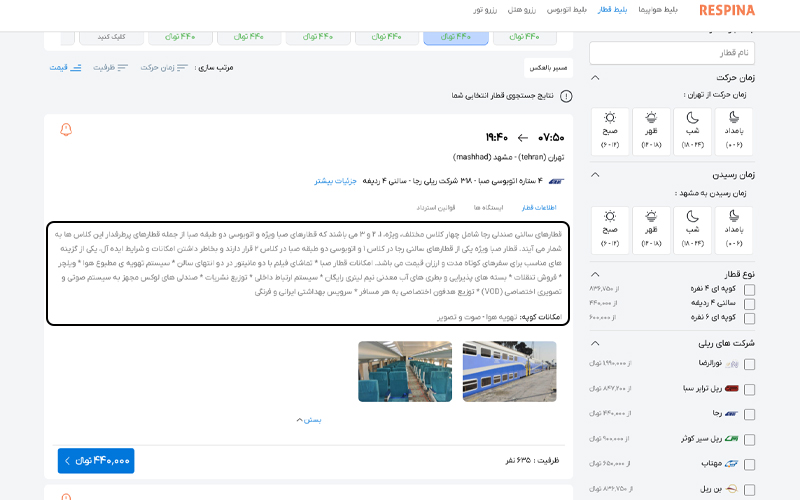Check the کوپه ای ۶ نفره checkbox
Screen dimensions: 800x500
749,318
